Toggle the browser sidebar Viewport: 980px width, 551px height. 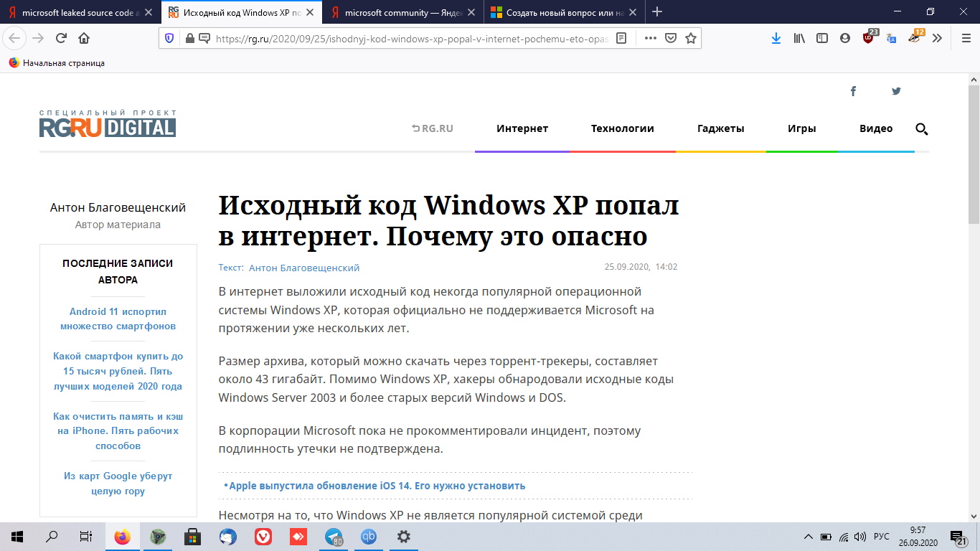(822, 39)
